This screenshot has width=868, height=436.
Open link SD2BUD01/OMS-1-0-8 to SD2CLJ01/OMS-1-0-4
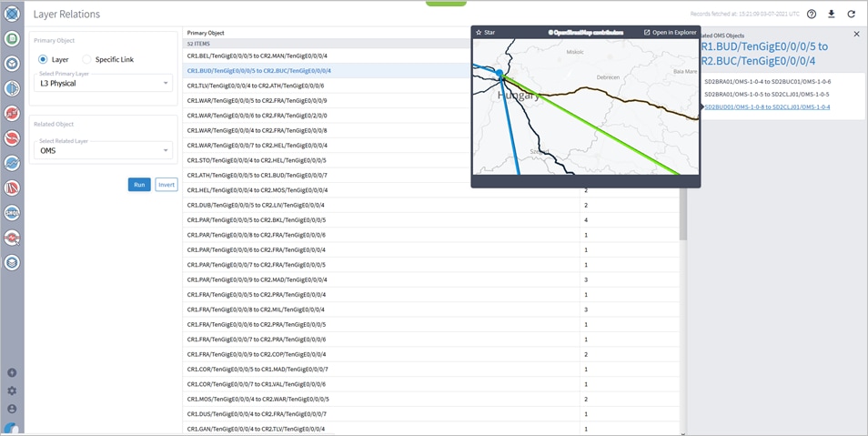[767, 106]
